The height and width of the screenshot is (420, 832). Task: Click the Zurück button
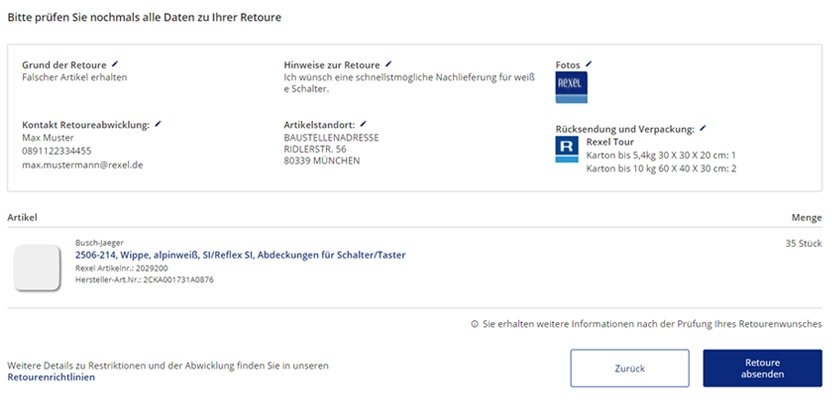pos(630,368)
